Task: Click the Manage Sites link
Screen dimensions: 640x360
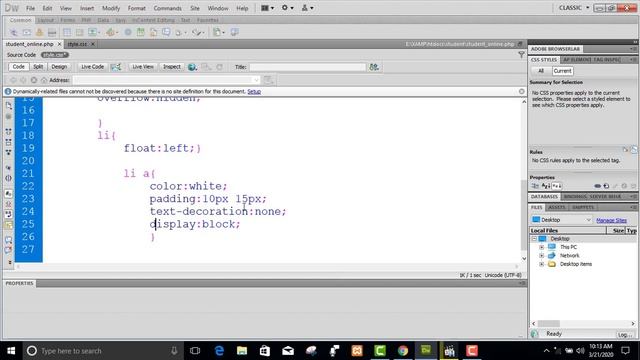Action: pos(611,220)
